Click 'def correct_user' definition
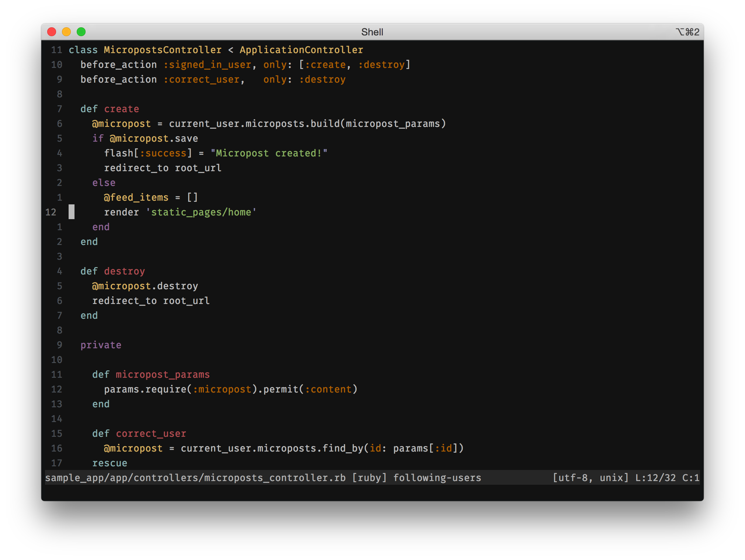This screenshot has height=560, width=745. tap(139, 433)
